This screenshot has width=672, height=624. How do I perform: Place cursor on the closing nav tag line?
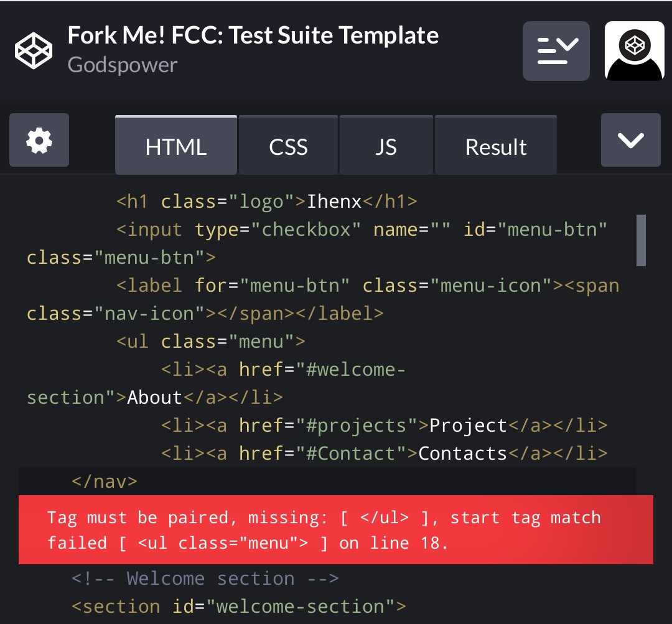pyautogui.click(x=105, y=482)
